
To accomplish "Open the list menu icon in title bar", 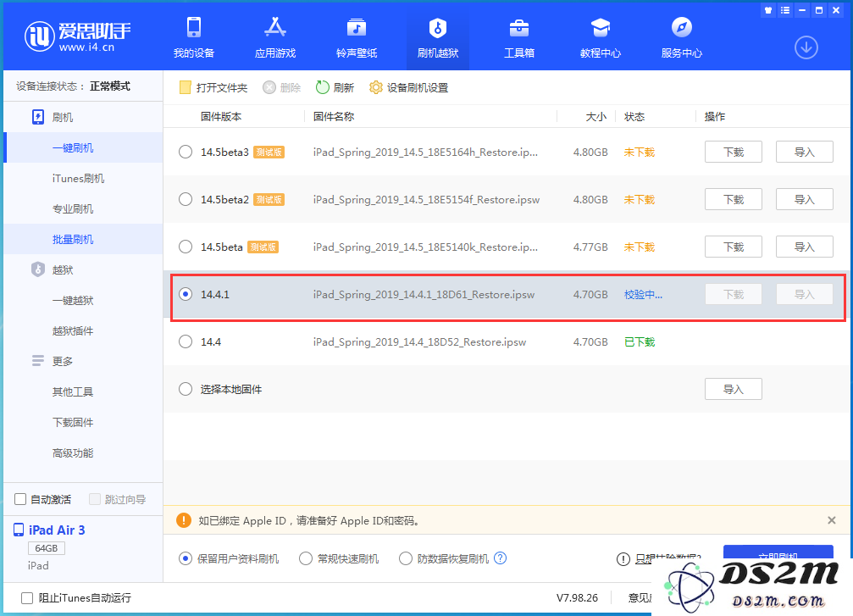I will 785,10.
